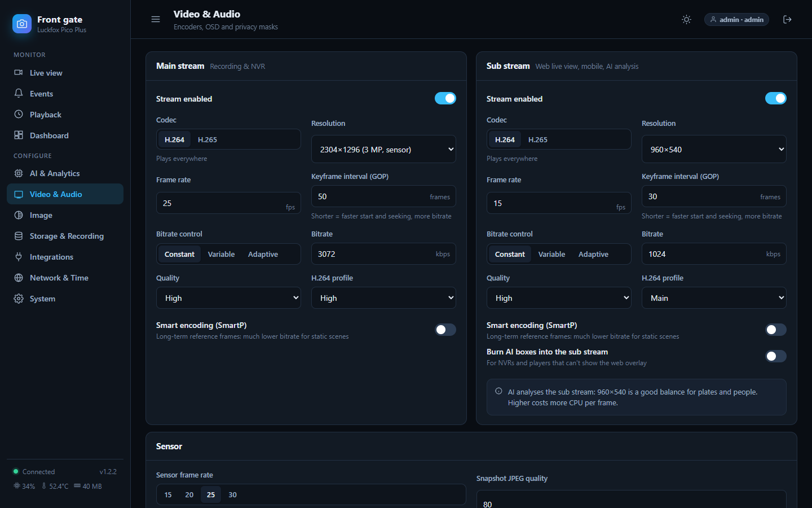Click the logout icon in the header
812x508 pixels.
787,19
